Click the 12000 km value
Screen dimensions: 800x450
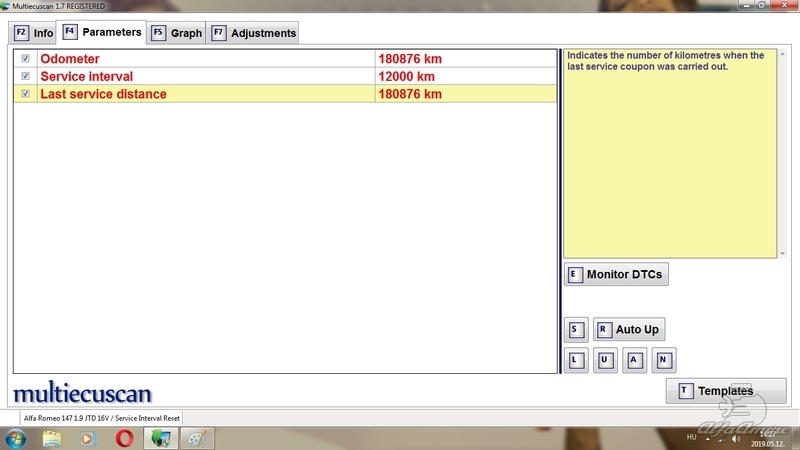(407, 77)
